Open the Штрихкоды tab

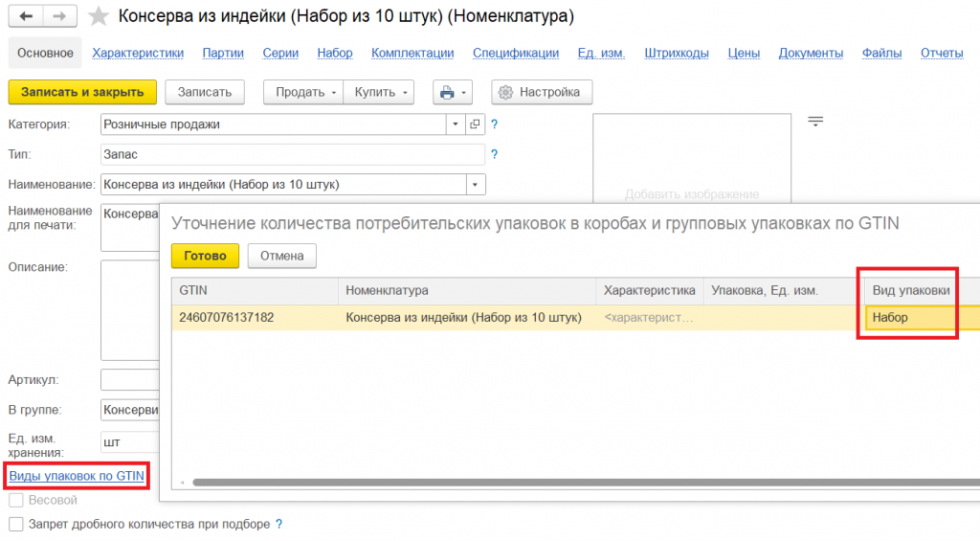pyautogui.click(x=677, y=54)
